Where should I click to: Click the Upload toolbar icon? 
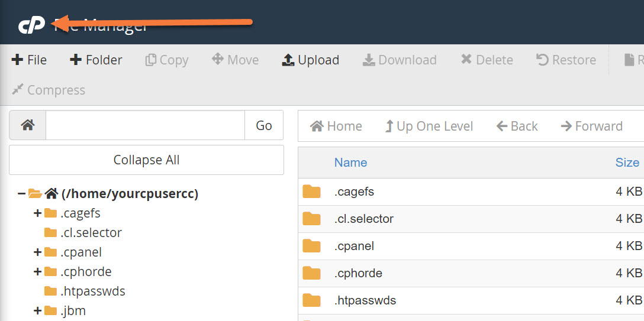click(x=288, y=60)
